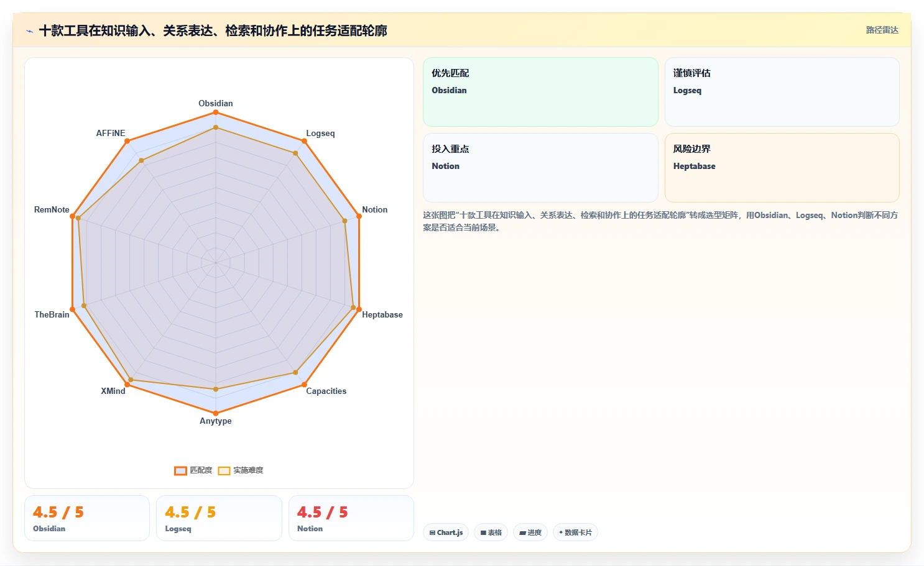Click the orange data point at TheBrain
924x566 pixels.
73,309
